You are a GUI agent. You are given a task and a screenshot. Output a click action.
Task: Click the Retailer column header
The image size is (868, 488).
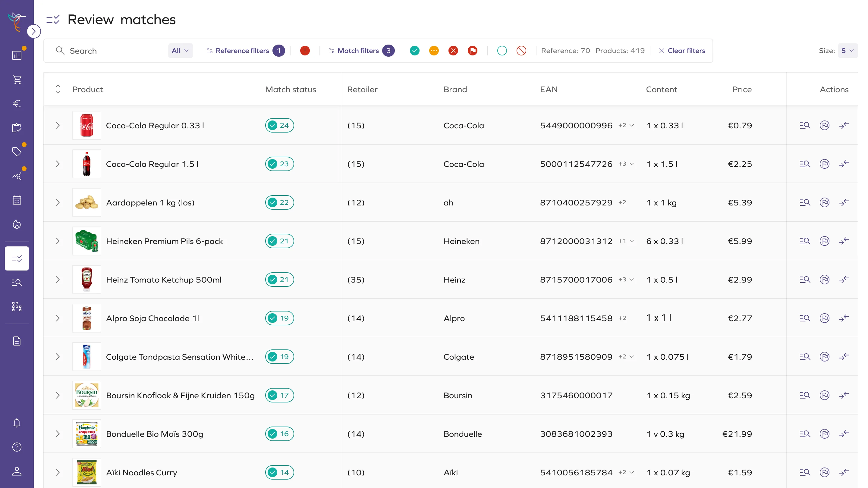pos(362,89)
